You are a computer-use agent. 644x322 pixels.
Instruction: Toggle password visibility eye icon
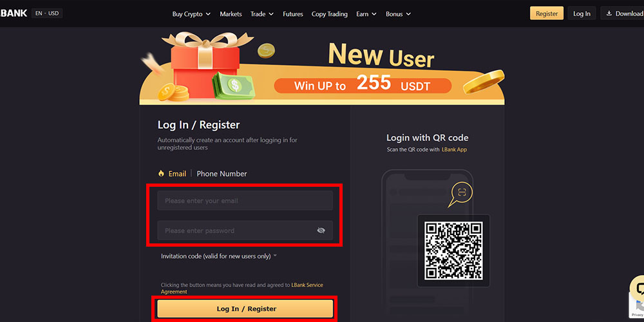coord(321,231)
